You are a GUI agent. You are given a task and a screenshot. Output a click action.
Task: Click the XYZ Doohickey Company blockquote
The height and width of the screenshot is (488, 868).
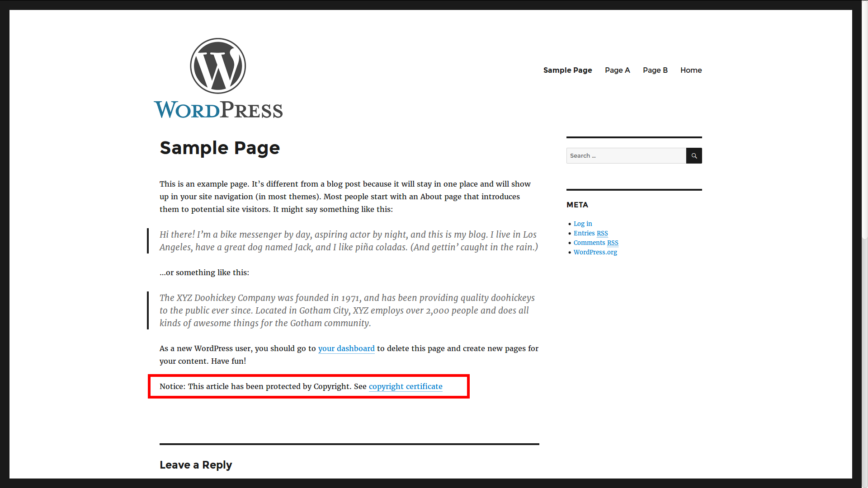347,310
